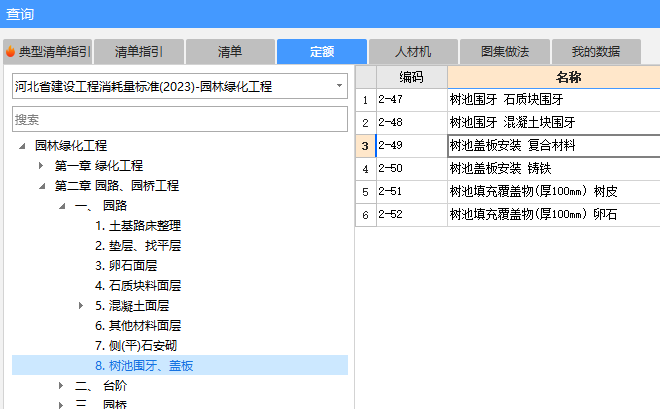
Task: Click the 搜索 search field
Action: point(180,119)
